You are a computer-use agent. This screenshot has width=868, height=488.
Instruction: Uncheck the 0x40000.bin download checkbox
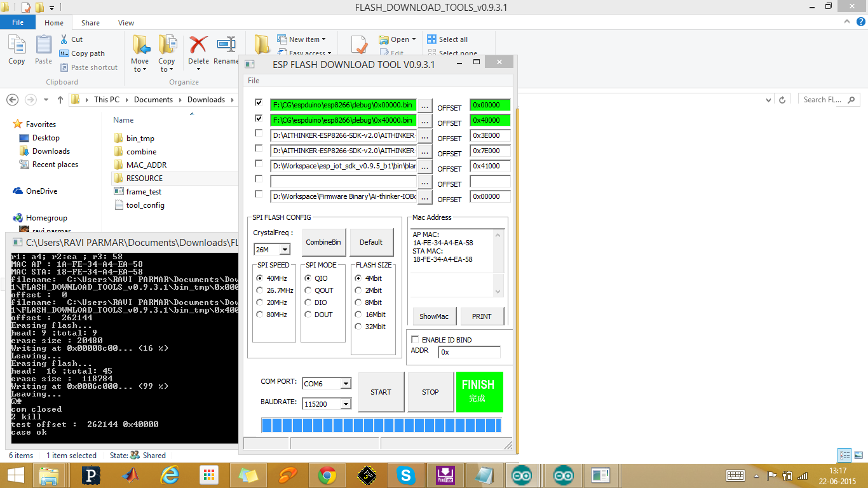(257, 118)
